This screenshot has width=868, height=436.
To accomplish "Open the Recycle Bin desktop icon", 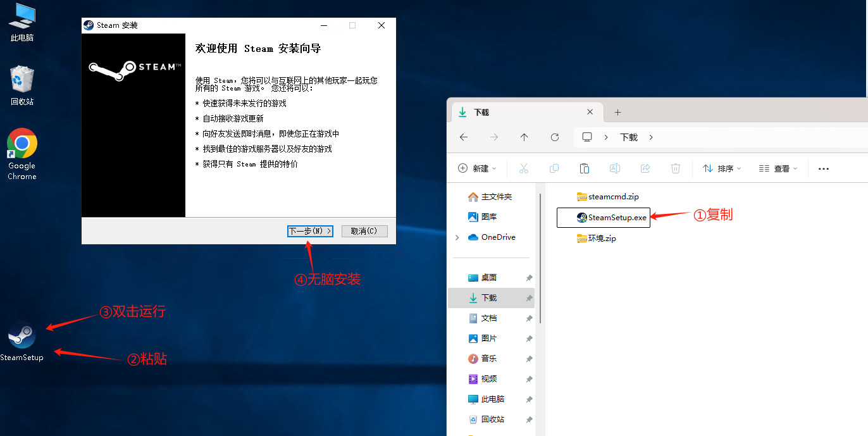I will pyautogui.click(x=22, y=86).
